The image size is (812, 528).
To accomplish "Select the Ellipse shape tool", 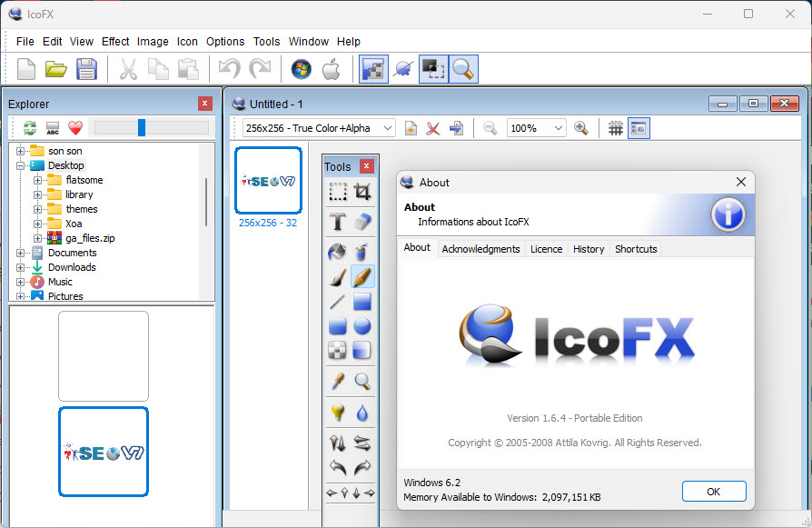I will 362,326.
